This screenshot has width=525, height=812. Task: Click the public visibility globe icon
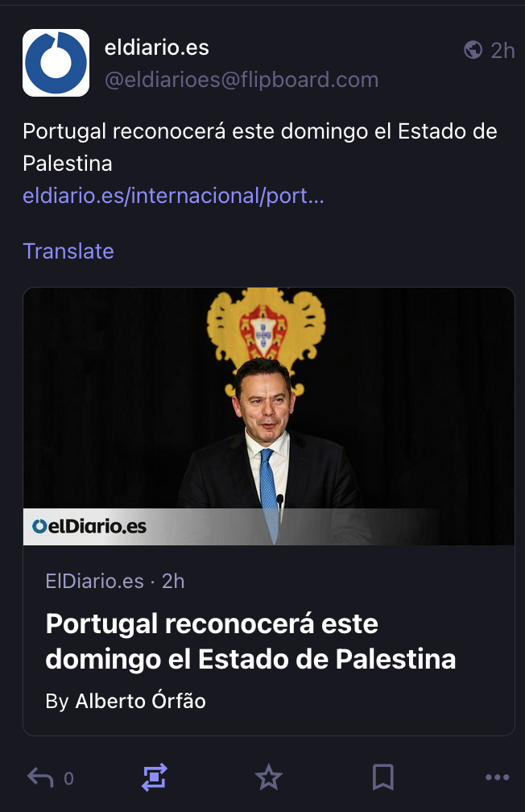pos(473,50)
